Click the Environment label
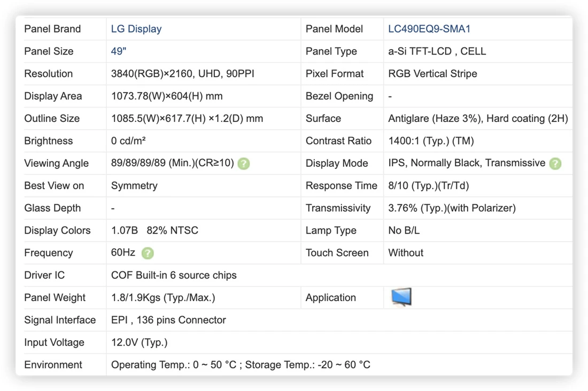 pos(53,365)
